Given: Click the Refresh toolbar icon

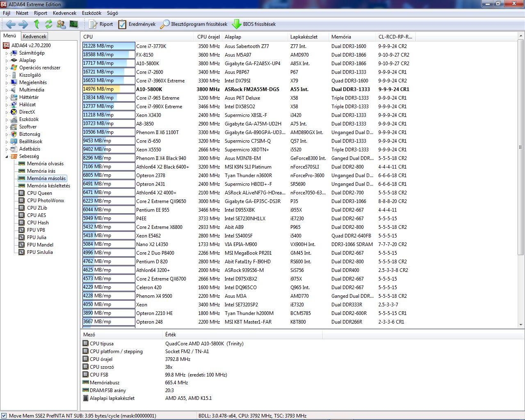Looking at the screenshot, I should 49,24.
